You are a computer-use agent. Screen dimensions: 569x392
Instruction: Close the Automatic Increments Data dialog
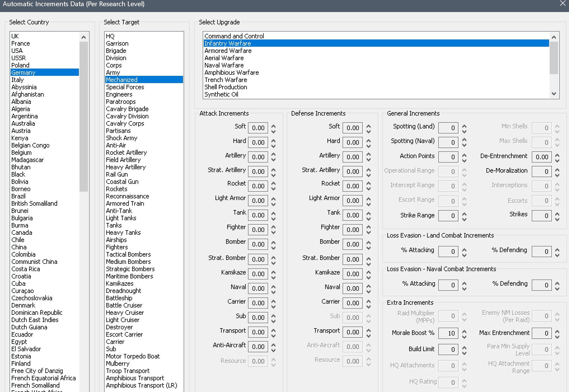click(563, 3)
